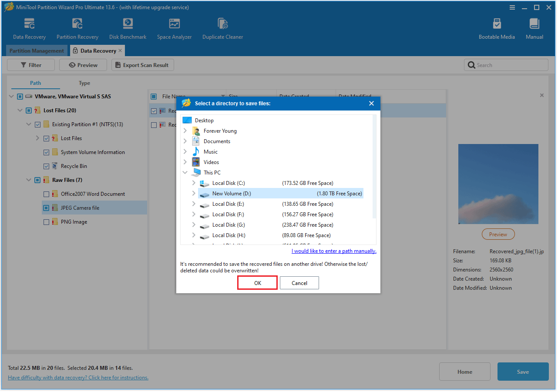The height and width of the screenshot is (392, 558).
Task: Launch Disk Benchmark
Action: (128, 27)
